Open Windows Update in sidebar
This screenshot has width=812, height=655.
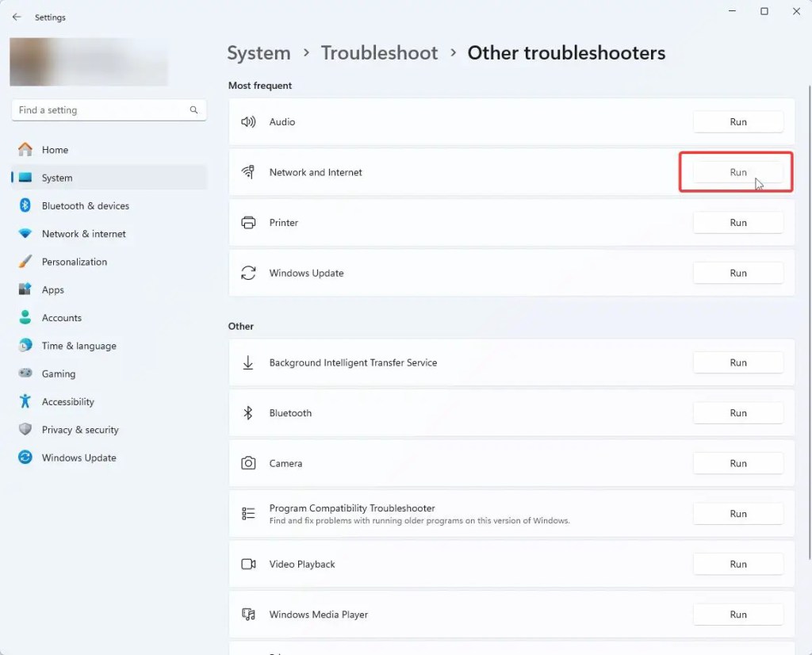[79, 458]
